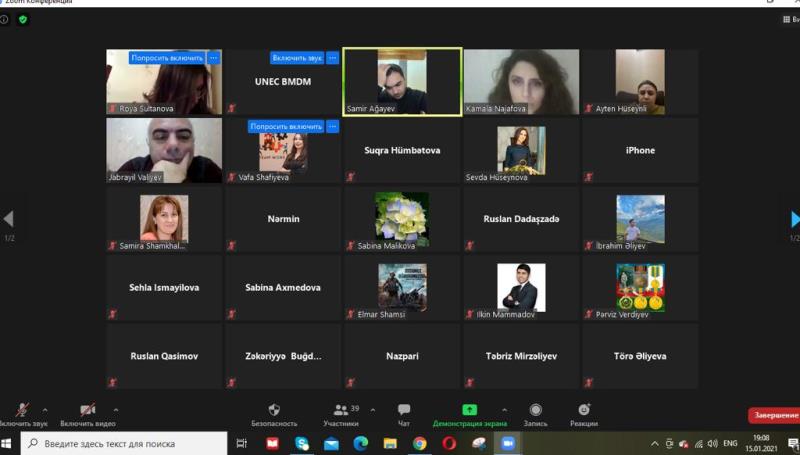The height and width of the screenshot is (455, 800).
Task: Show hidden system tray icons arrow
Action: pyautogui.click(x=655, y=443)
